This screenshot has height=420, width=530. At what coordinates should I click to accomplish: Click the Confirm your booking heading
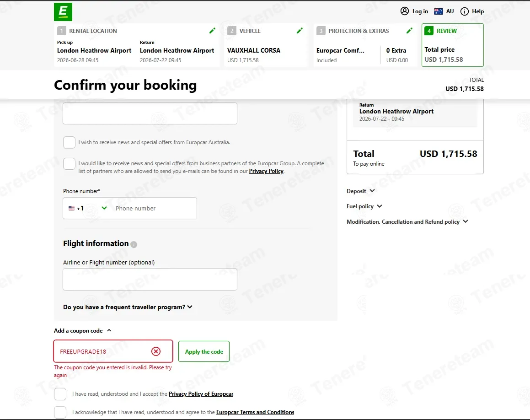[125, 85]
